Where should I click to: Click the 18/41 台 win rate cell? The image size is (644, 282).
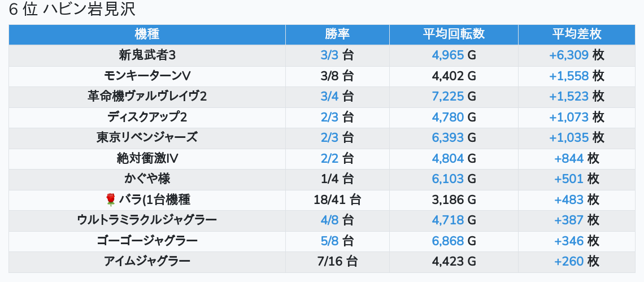(337, 199)
